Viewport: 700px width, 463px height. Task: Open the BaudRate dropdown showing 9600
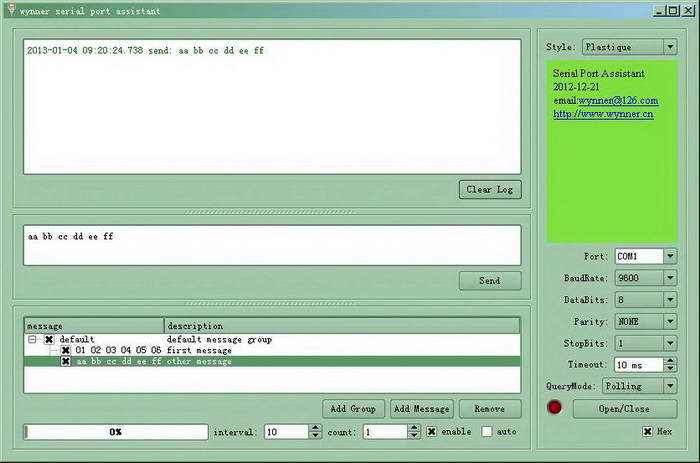[x=646, y=278]
